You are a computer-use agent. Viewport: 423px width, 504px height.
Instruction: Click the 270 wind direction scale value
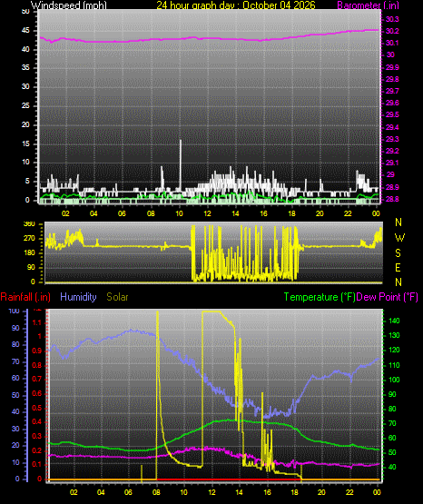(x=29, y=239)
